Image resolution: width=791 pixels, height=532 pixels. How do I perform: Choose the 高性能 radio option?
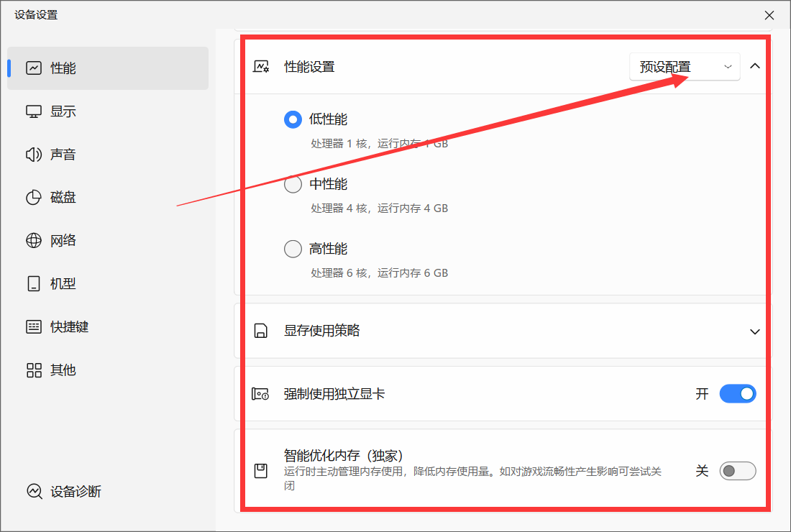(x=293, y=249)
